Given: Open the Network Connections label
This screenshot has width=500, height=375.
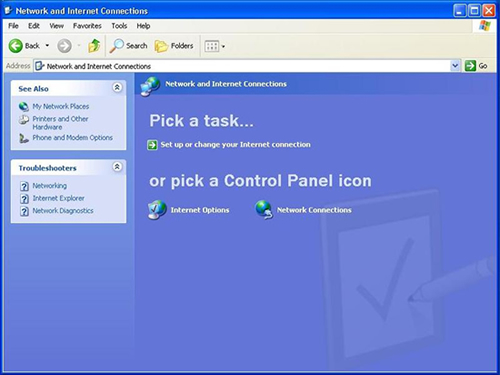Looking at the screenshot, I should (x=314, y=210).
